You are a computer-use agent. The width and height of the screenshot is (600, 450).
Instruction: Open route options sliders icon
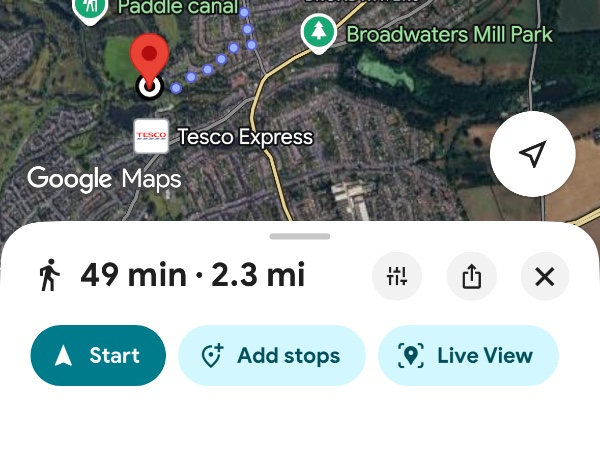pos(397,276)
